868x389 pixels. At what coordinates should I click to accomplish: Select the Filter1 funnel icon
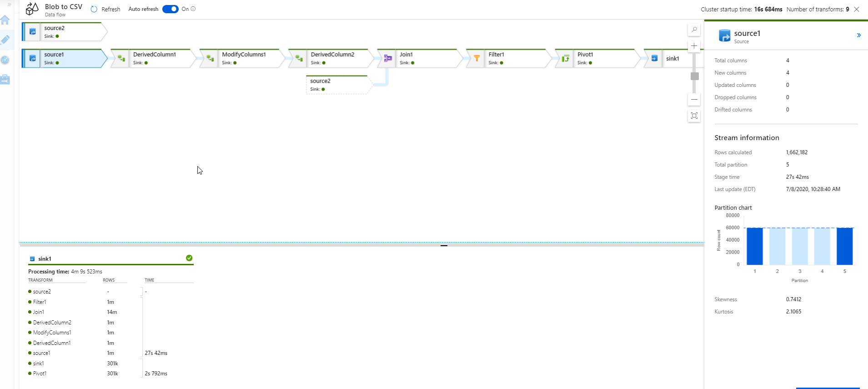tap(477, 58)
